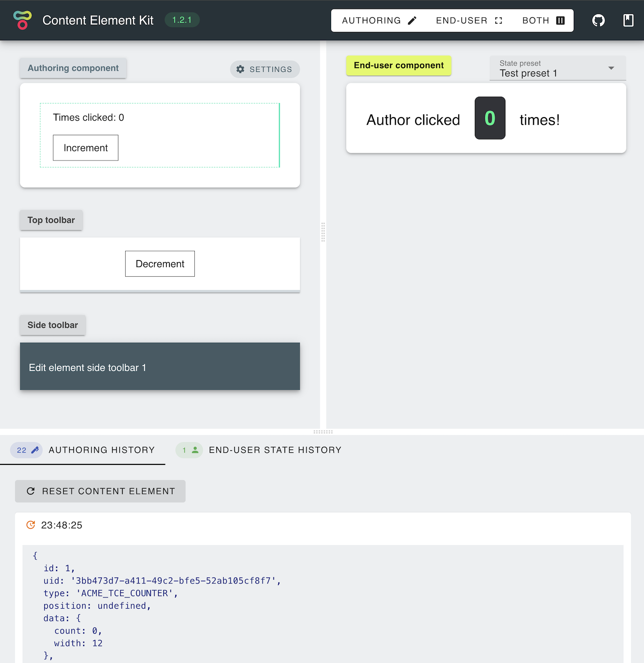Click RESET CONTENT ELEMENT button
This screenshot has width=644, height=663.
(x=100, y=491)
